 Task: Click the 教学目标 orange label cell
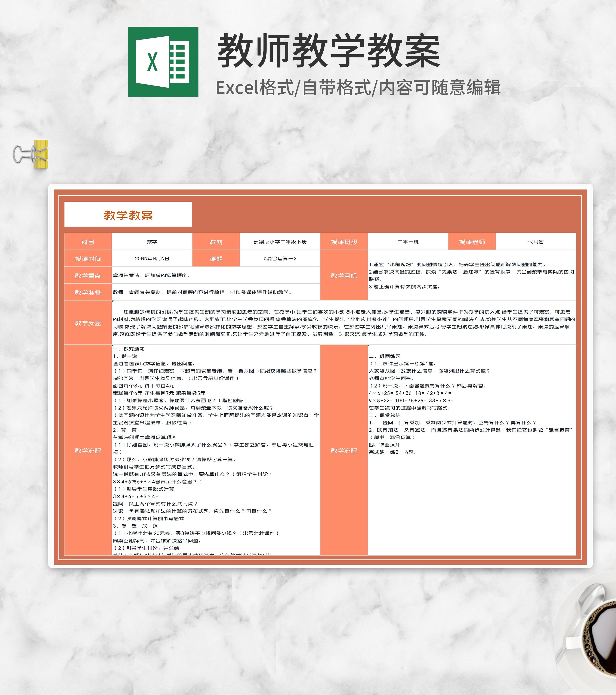click(x=344, y=275)
